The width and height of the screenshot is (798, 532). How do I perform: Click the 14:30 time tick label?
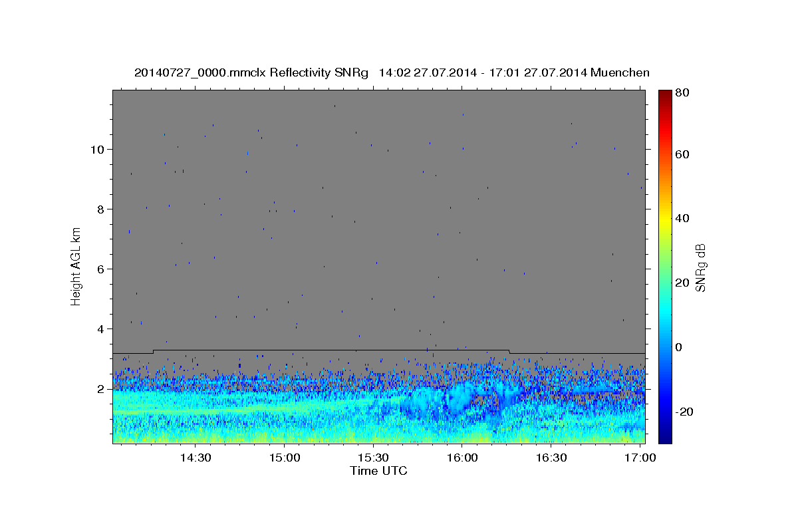[x=196, y=458]
